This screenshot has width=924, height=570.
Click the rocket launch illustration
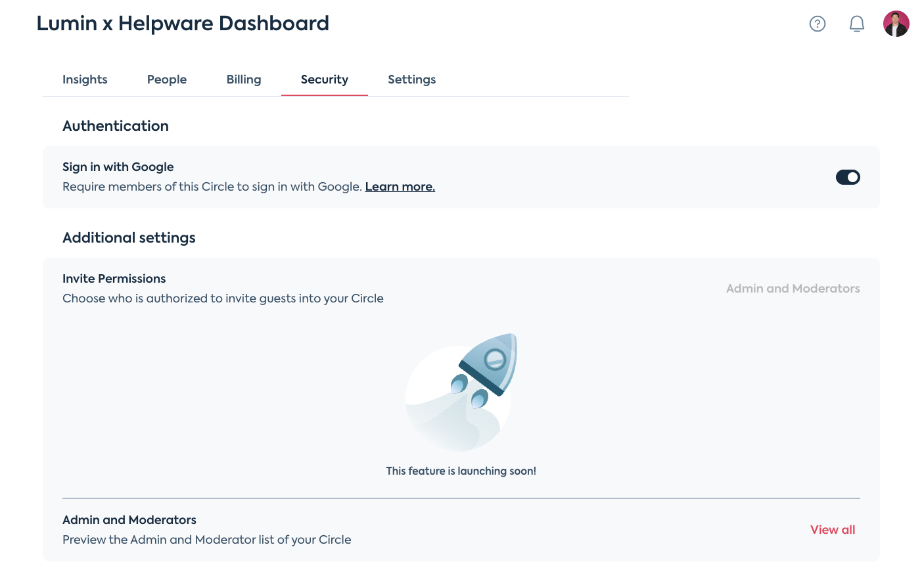(x=461, y=392)
